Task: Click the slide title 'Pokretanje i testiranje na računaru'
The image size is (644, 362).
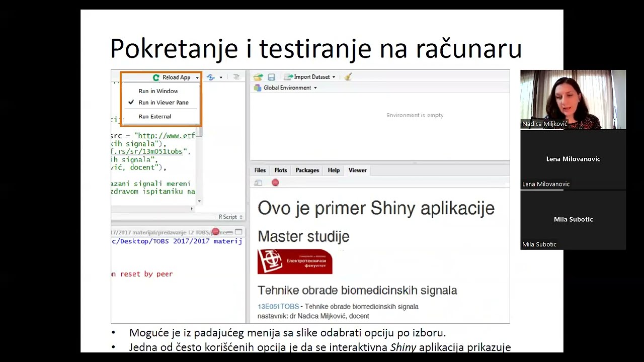Action: pyautogui.click(x=316, y=49)
